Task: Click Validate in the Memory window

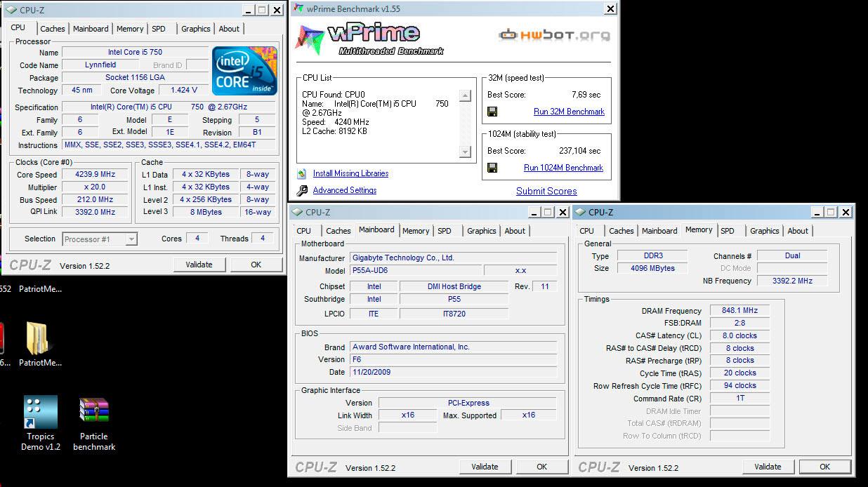Action: click(x=768, y=467)
